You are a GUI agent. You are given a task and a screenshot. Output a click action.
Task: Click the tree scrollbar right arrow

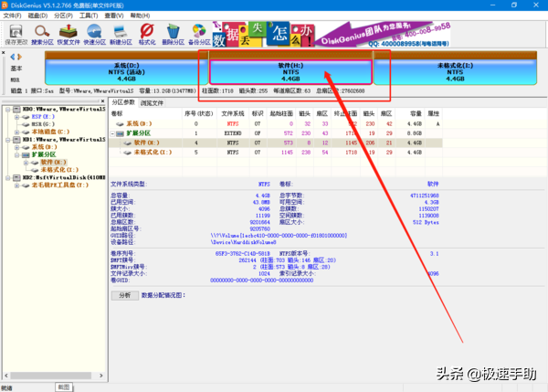point(101,376)
